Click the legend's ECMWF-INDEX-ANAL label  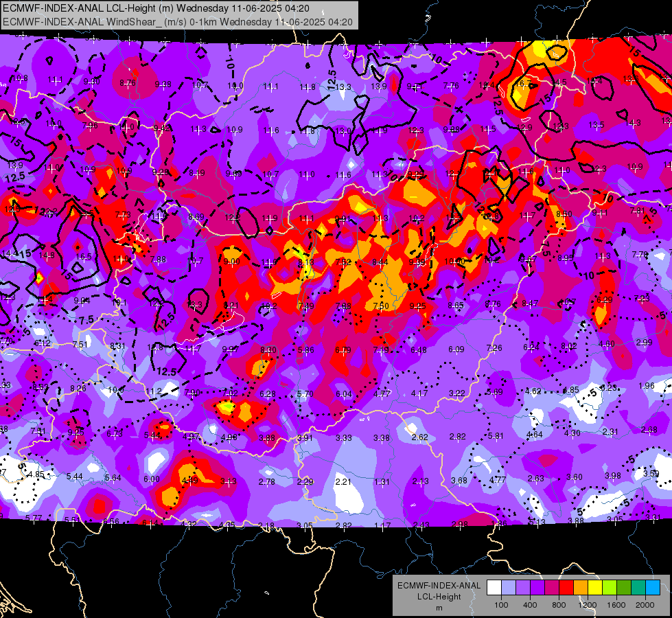(439, 586)
